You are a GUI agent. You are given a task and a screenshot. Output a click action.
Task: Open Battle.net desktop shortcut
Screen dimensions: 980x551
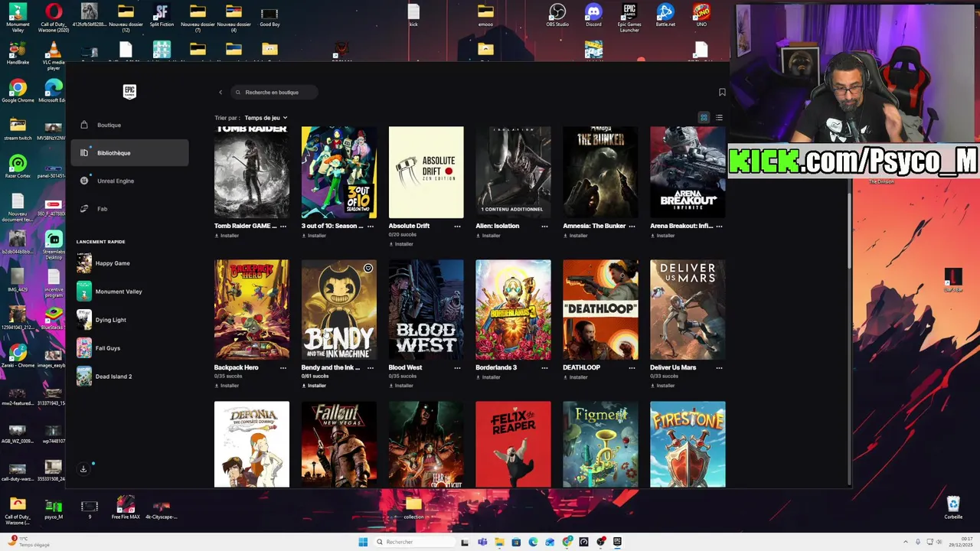[x=665, y=15]
